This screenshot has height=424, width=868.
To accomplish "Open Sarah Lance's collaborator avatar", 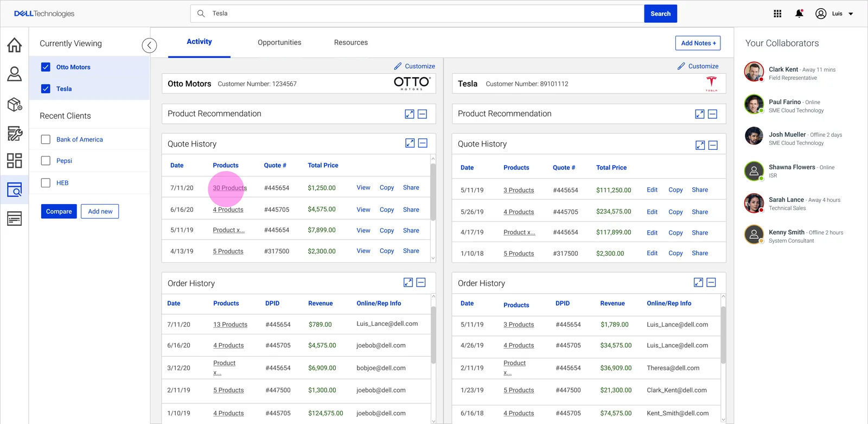I will 754,203.
